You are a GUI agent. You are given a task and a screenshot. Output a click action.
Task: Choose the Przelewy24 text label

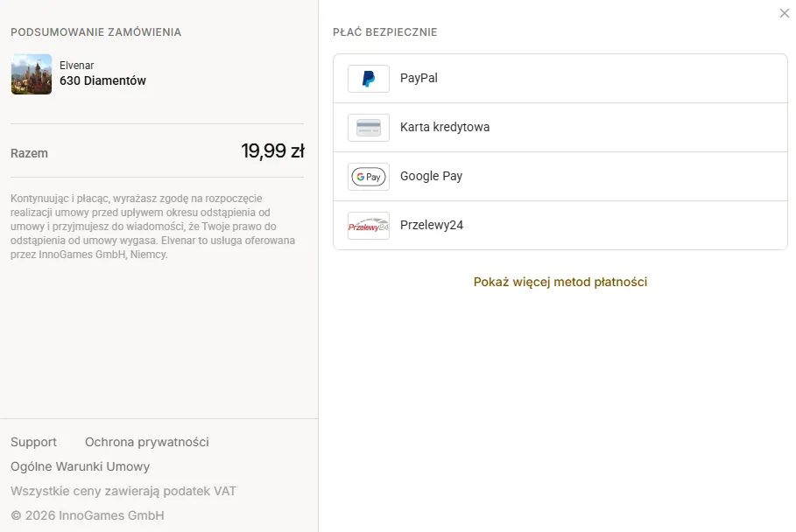click(432, 225)
